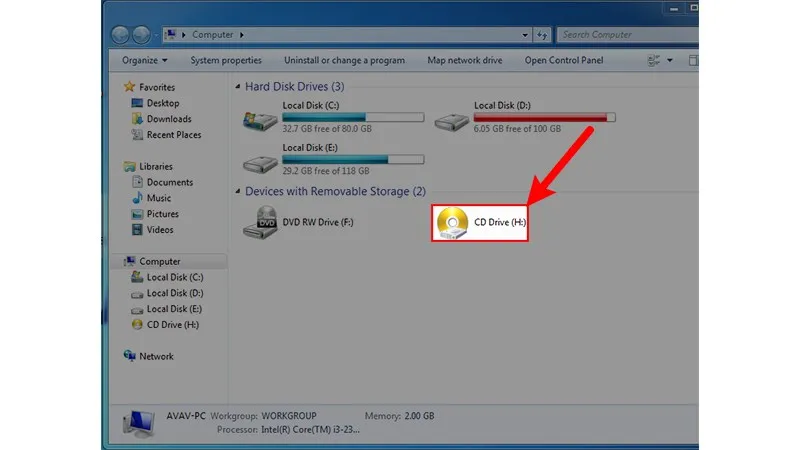Click the AVAV-PC computer icon in details pane
800x450 pixels.
click(x=138, y=423)
